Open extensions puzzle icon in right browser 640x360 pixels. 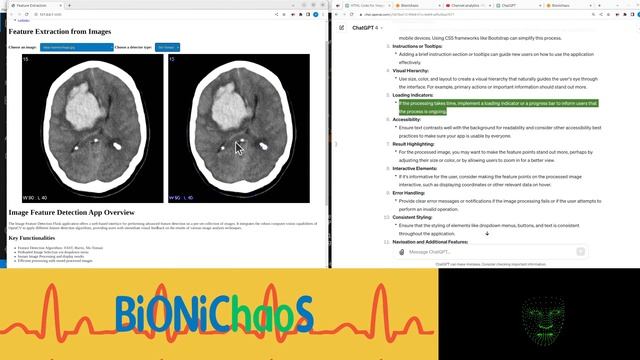tap(625, 14)
